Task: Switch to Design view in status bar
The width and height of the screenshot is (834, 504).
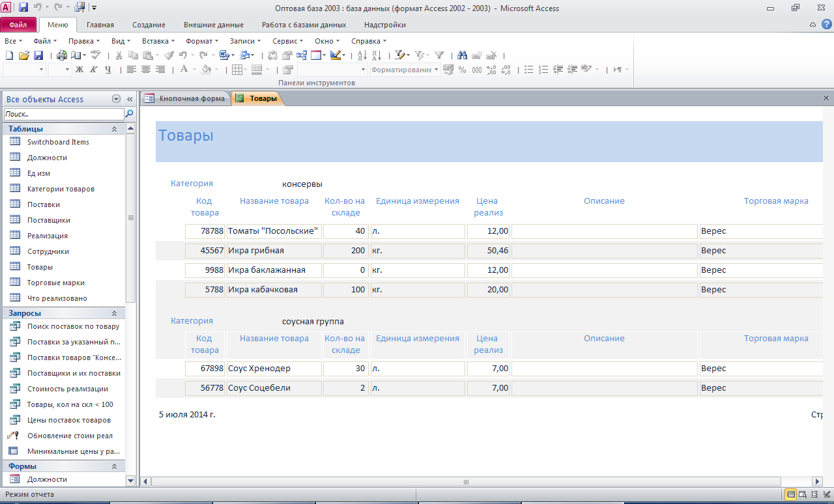Action: pos(826,495)
